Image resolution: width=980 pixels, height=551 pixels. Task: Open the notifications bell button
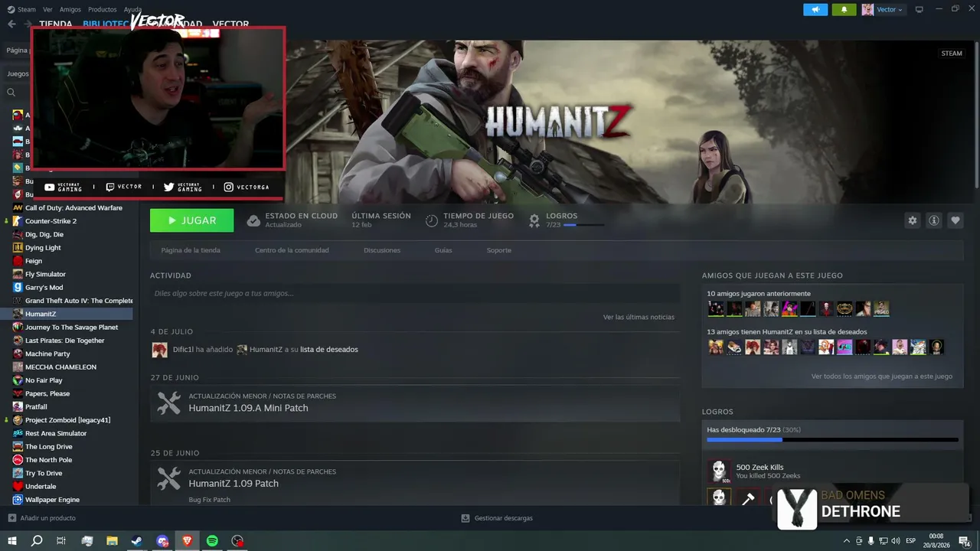click(844, 9)
